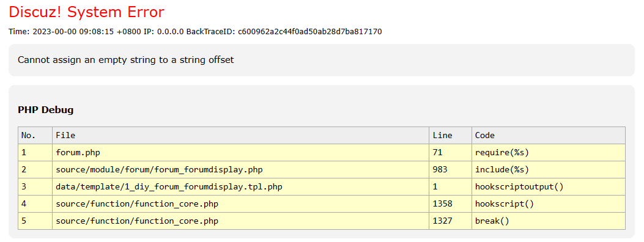Click line number 1327 cell

[451, 221]
